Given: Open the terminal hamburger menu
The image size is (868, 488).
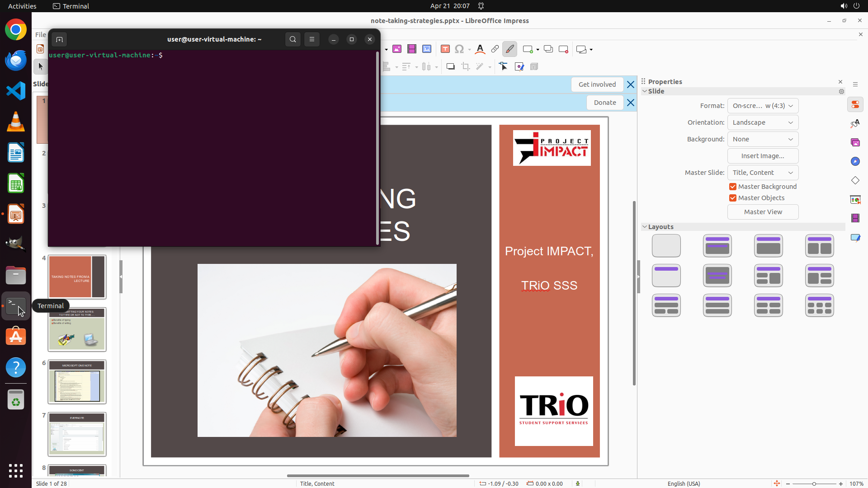Looking at the screenshot, I should click(312, 39).
